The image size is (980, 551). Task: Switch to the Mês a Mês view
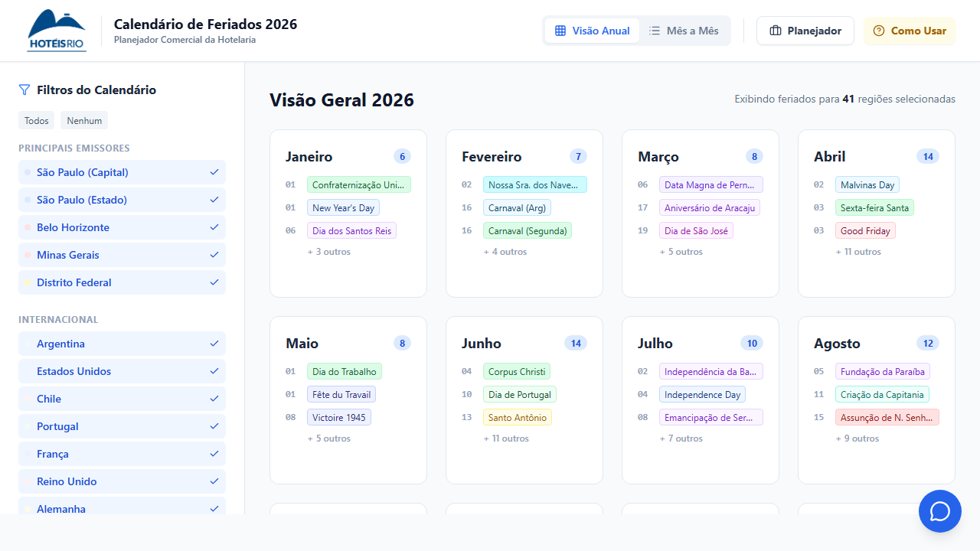pyautogui.click(x=684, y=31)
